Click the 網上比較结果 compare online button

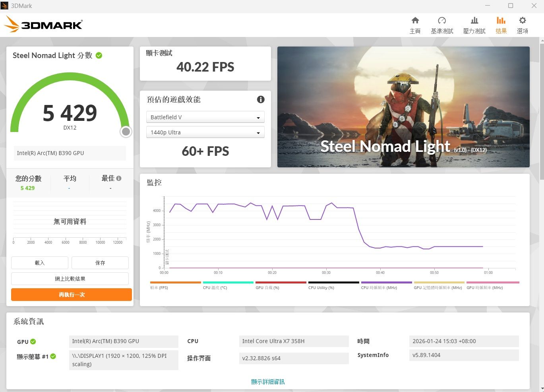tap(70, 279)
